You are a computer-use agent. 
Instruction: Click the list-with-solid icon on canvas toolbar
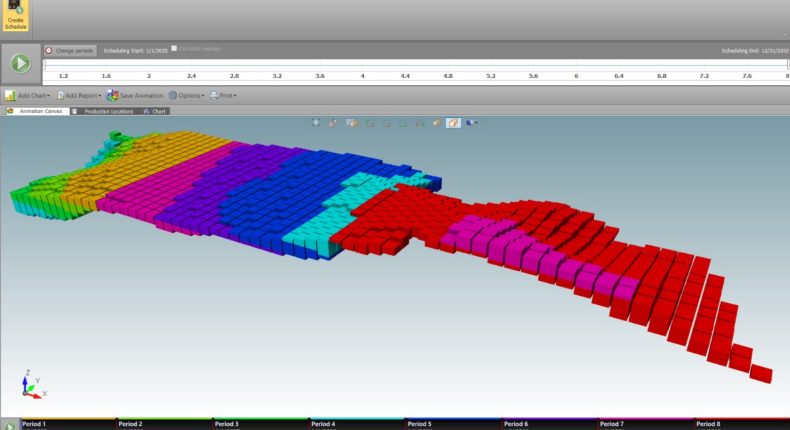click(352, 123)
